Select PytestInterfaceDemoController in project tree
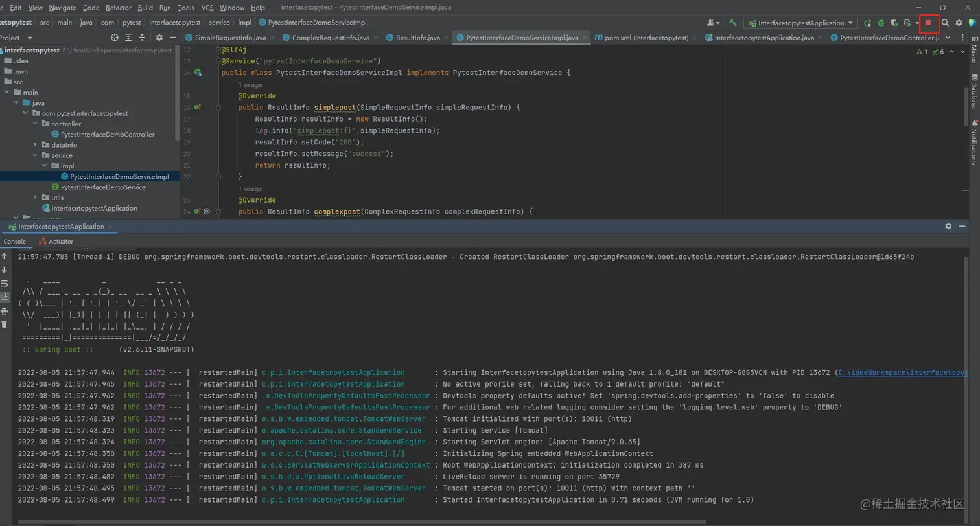This screenshot has height=526, width=980. (103, 134)
